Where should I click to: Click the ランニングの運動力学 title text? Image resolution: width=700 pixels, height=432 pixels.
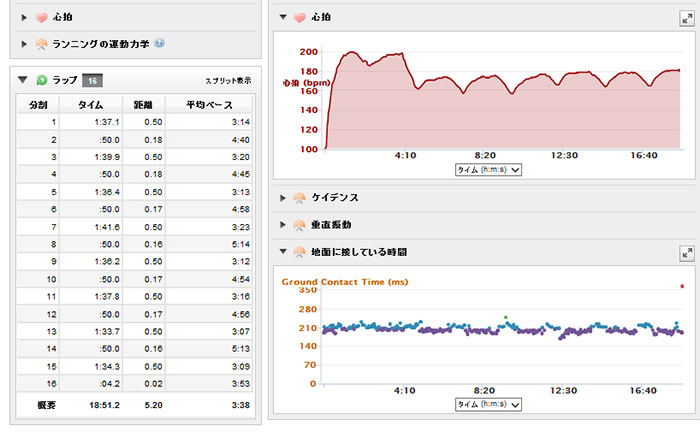click(x=100, y=44)
